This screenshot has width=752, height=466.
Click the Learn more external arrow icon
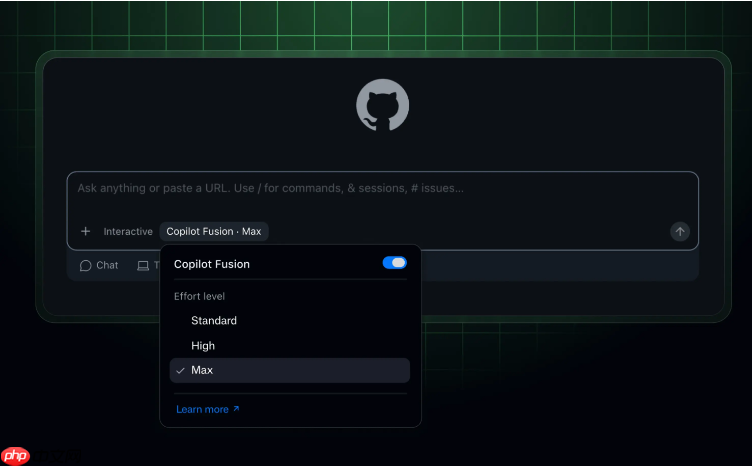tap(236, 409)
